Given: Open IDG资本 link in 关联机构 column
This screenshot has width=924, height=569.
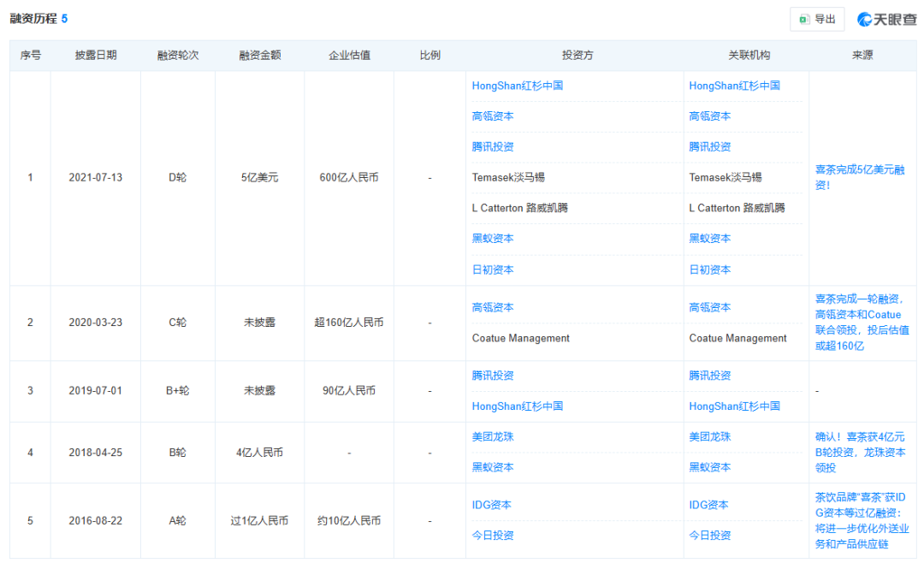Looking at the screenshot, I should click(x=708, y=505).
